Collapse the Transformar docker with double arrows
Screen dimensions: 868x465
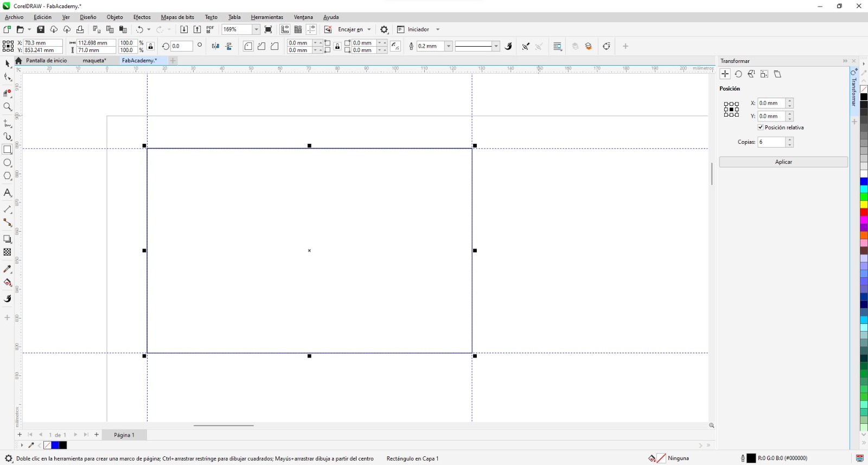point(845,61)
